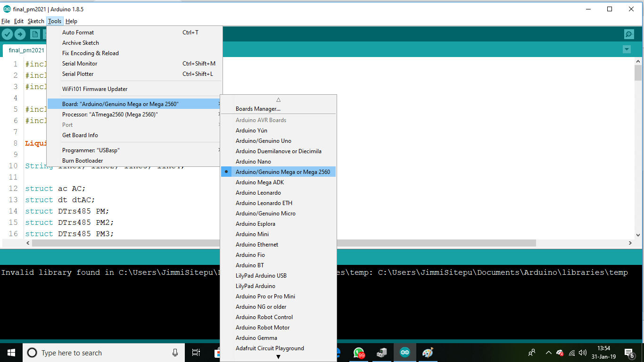Select the Arduino Fio board
644x362 pixels.
point(278,255)
